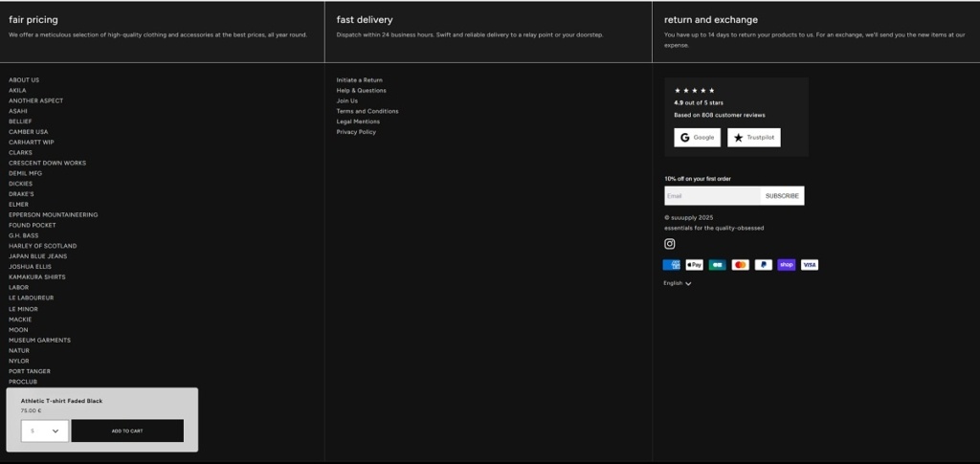Add Athletic T-shirt to cart
Viewport: 980px width, 464px height.
tap(127, 431)
